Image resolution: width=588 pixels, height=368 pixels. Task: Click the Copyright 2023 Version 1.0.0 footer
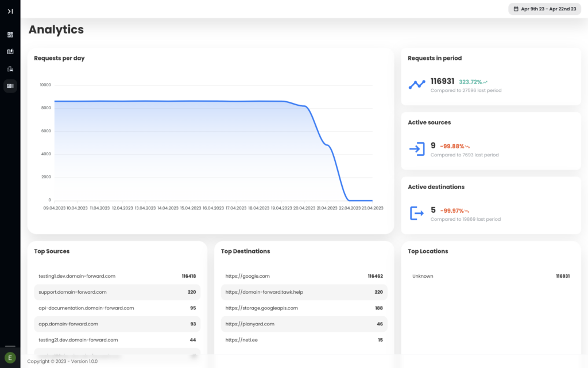click(62, 361)
